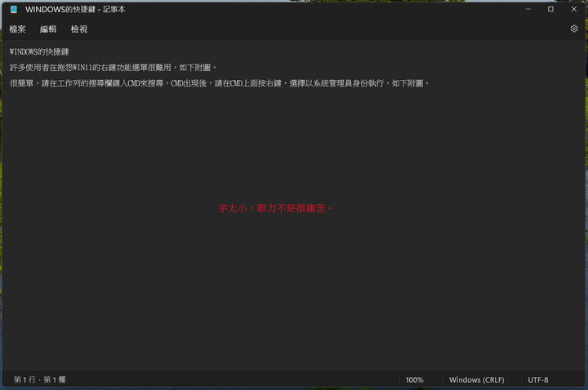Click the UTF-8 encoding indicator
The width and height of the screenshot is (588, 390).
(x=537, y=380)
